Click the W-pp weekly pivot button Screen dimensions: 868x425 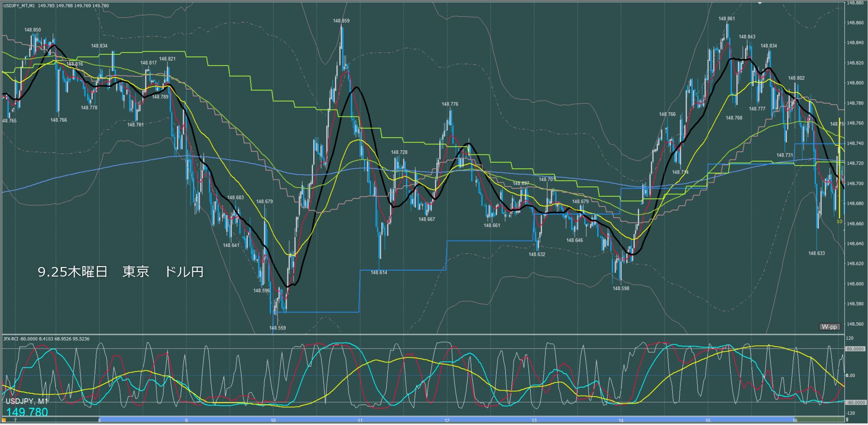[x=830, y=327]
